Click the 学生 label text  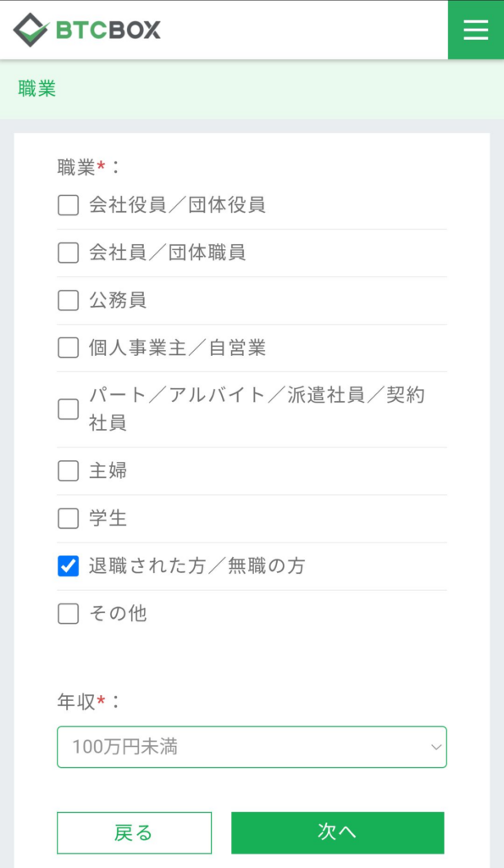108,518
